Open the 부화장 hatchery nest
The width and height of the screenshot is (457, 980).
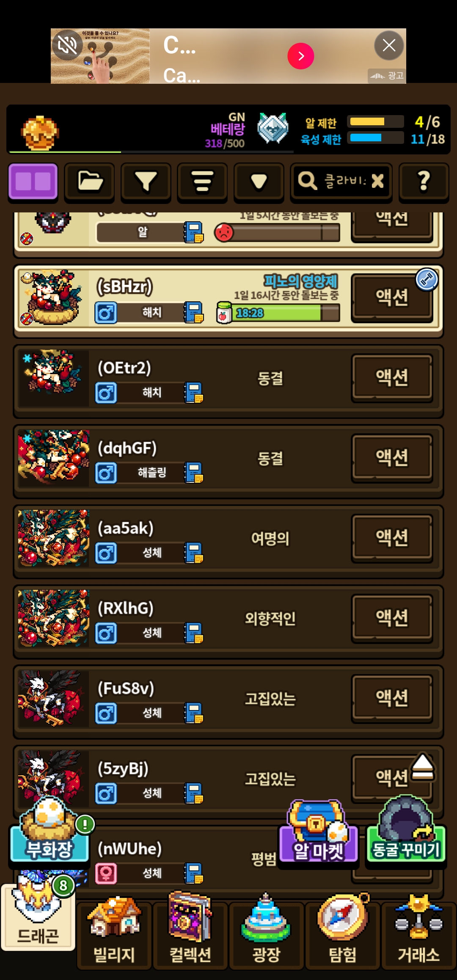coord(50,830)
